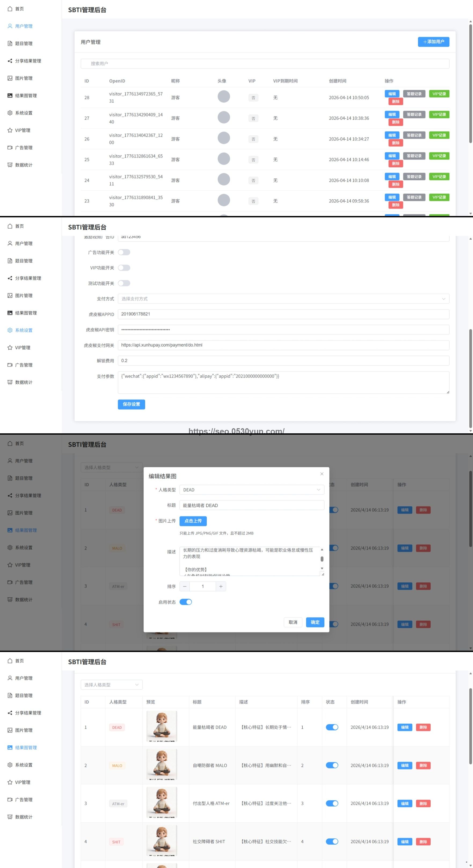Click up arrow of 描述 textarea scrollbar
The image size is (473, 868).
tap(322, 550)
